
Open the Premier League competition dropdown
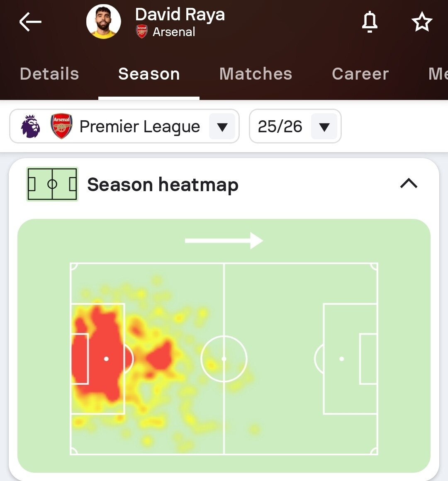tap(222, 126)
